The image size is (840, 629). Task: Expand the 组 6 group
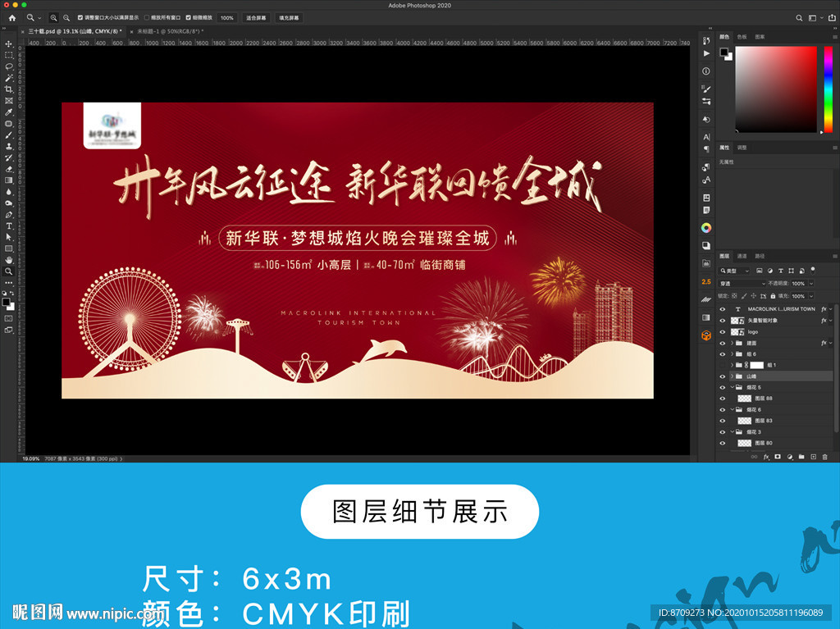tap(733, 353)
